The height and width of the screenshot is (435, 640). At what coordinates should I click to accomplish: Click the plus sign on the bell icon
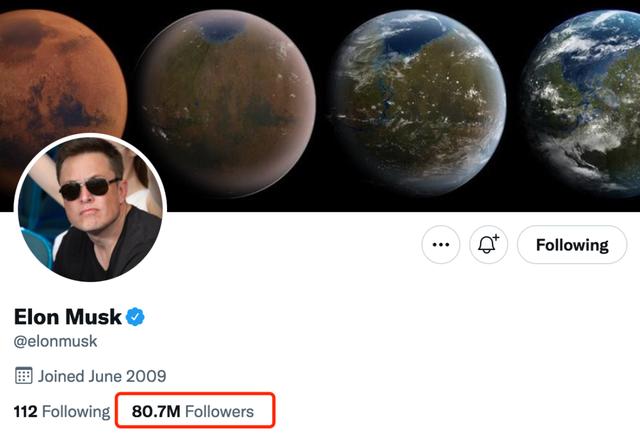(498, 237)
